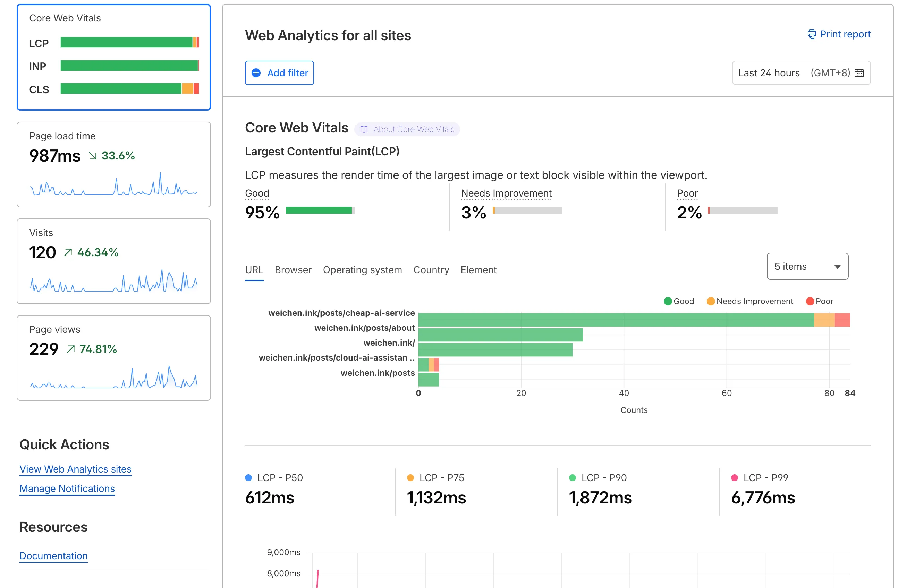
Task: Click the green Good legend dot
Action: coord(668,301)
